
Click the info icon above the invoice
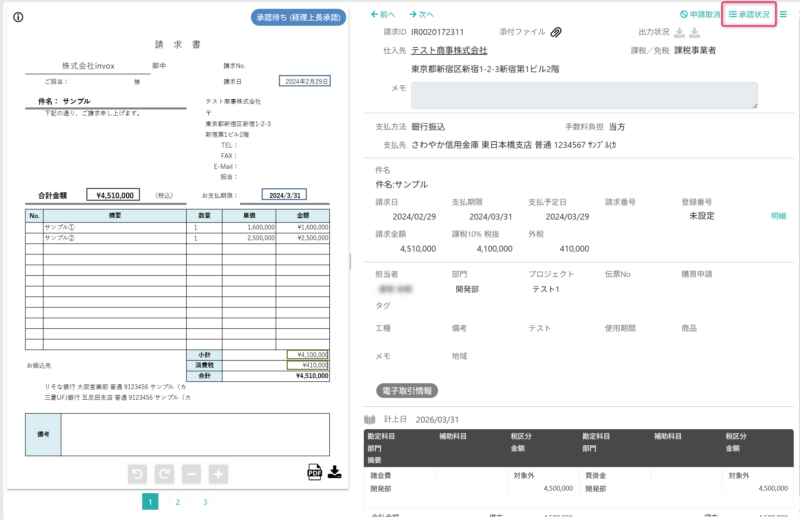pos(18,17)
